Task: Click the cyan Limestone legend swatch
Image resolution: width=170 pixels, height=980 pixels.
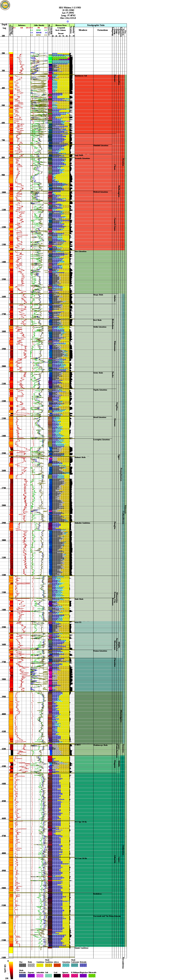Action: tap(66, 965)
